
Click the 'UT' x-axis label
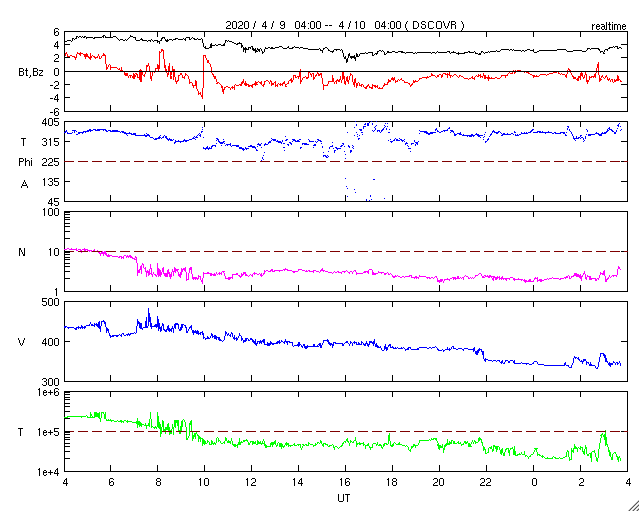pos(344,498)
